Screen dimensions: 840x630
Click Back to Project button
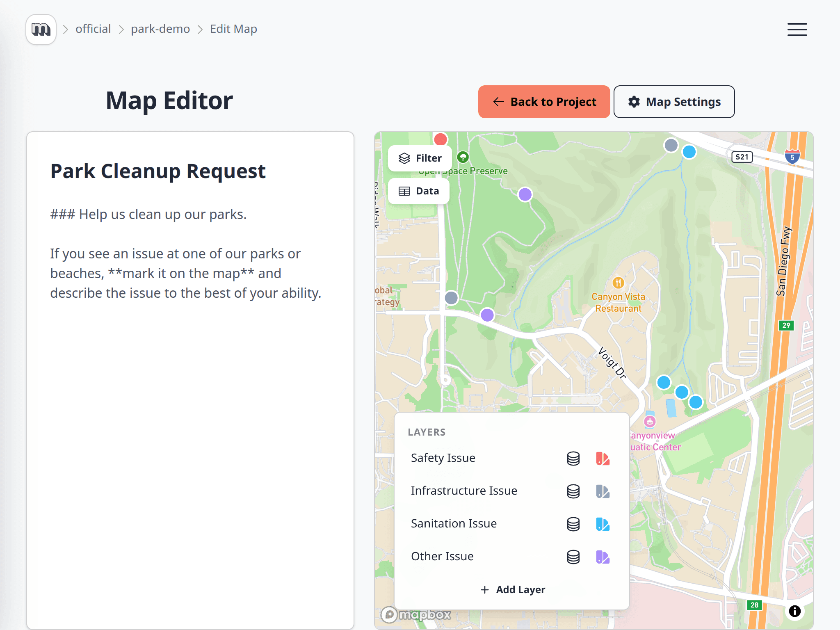(544, 102)
